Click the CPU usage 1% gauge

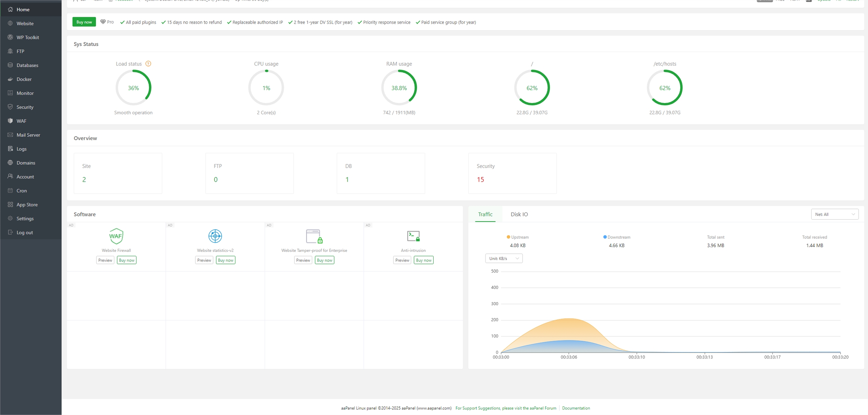coord(266,88)
